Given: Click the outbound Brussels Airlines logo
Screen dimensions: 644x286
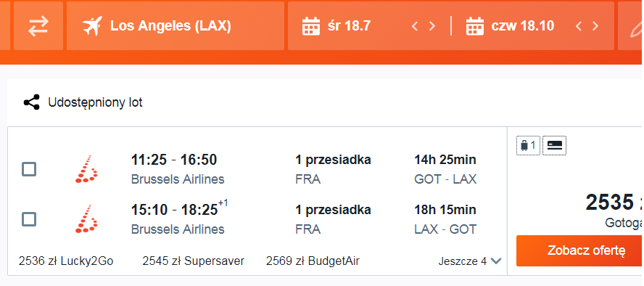Looking at the screenshot, I should 86,169.
